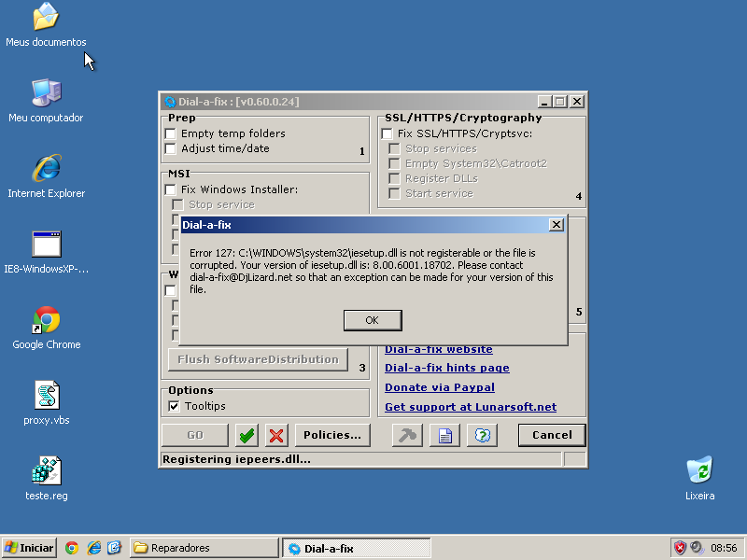
Task: Open Meu computador desktop icon
Action: (x=46, y=101)
